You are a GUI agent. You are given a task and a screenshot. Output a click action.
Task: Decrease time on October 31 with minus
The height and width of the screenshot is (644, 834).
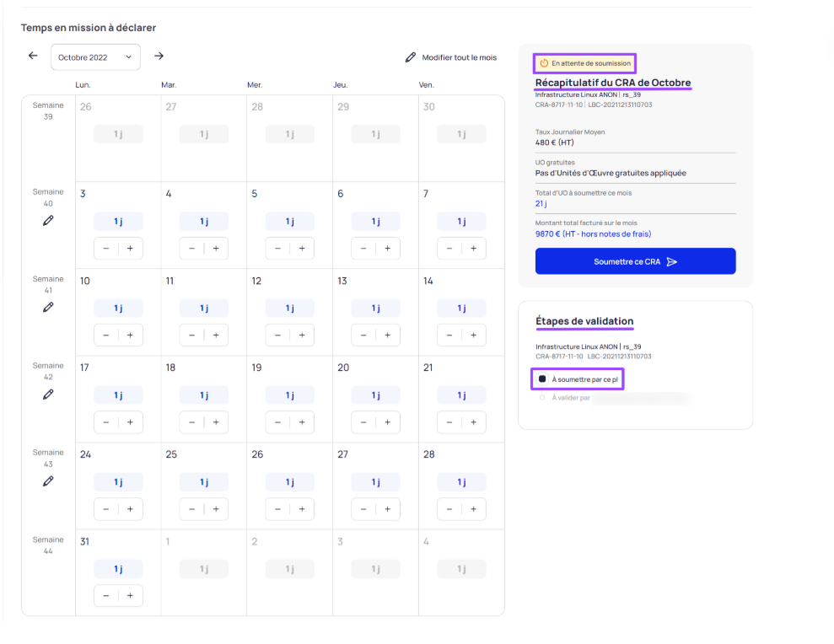106,596
